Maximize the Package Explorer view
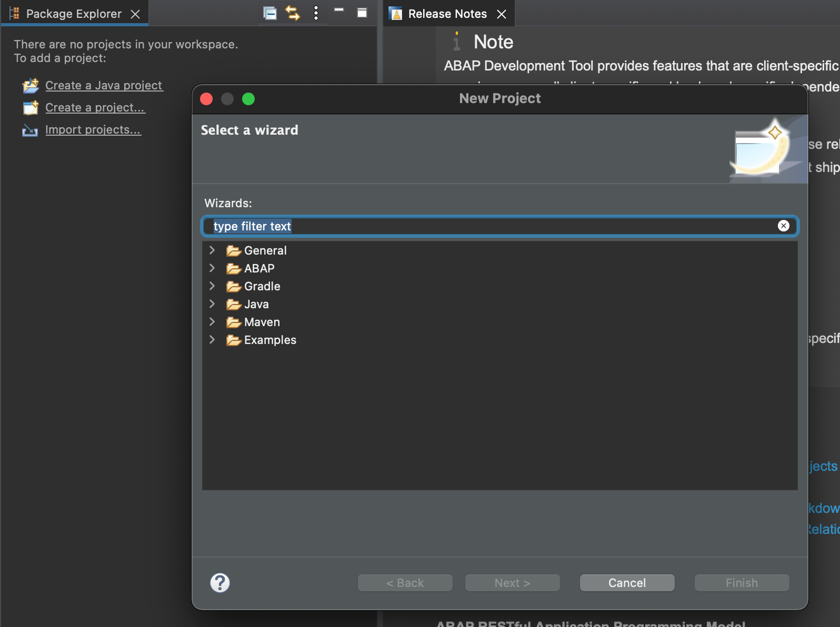The image size is (840, 627). (362, 13)
